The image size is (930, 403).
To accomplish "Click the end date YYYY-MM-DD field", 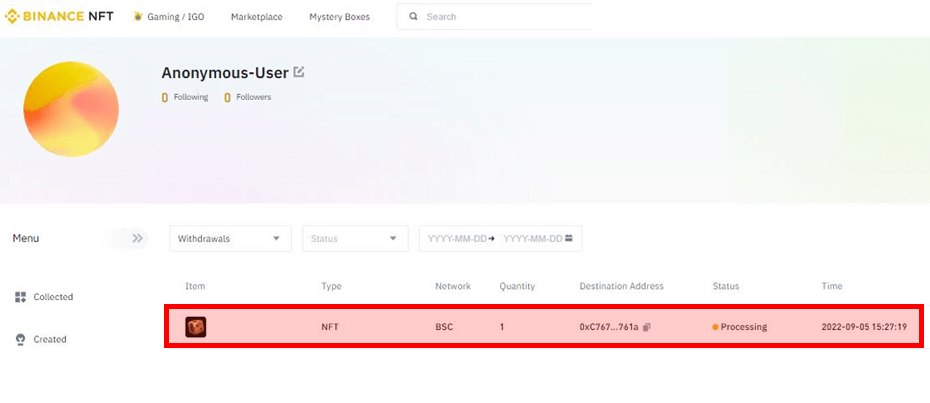I will pyautogui.click(x=531, y=239).
